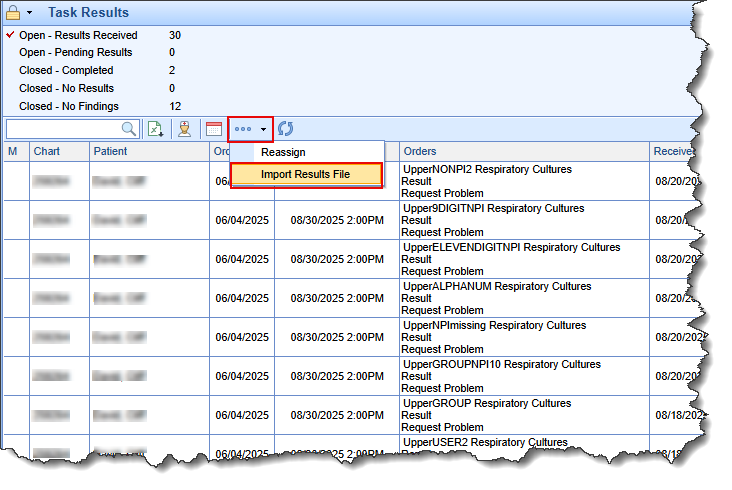Sort by the Patient column header
The width and height of the screenshot is (732, 490).
pyautogui.click(x=149, y=151)
